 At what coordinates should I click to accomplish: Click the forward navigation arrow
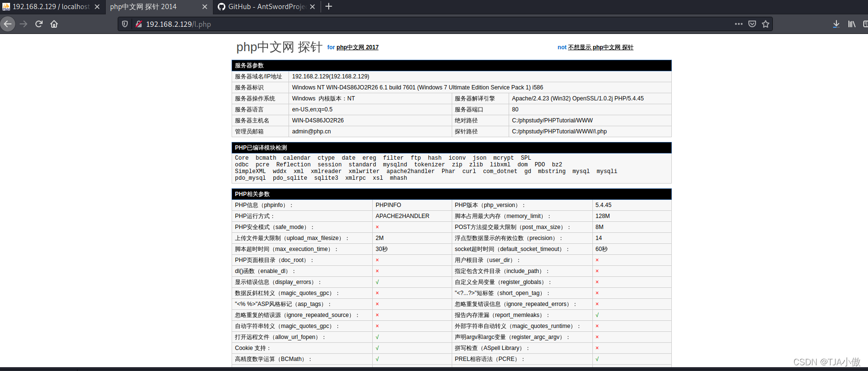(23, 24)
